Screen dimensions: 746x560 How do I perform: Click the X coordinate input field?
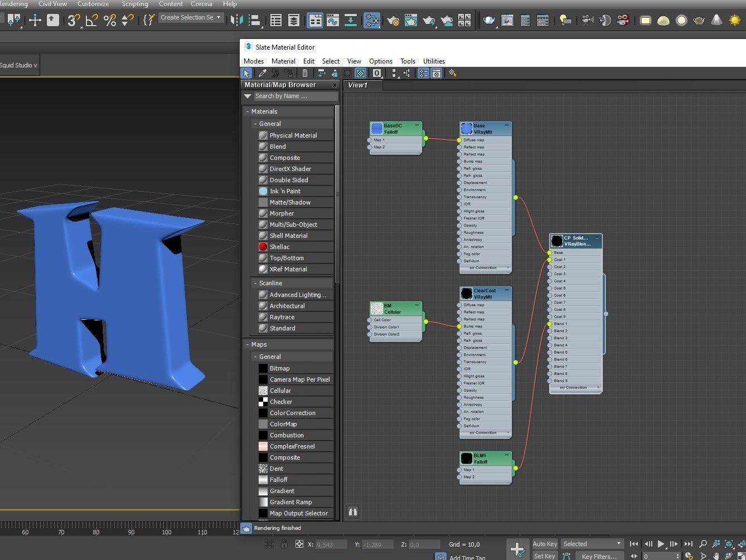click(x=331, y=544)
